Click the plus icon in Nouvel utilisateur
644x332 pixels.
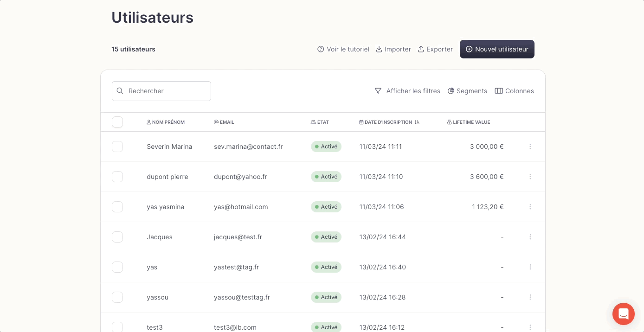[x=469, y=49]
